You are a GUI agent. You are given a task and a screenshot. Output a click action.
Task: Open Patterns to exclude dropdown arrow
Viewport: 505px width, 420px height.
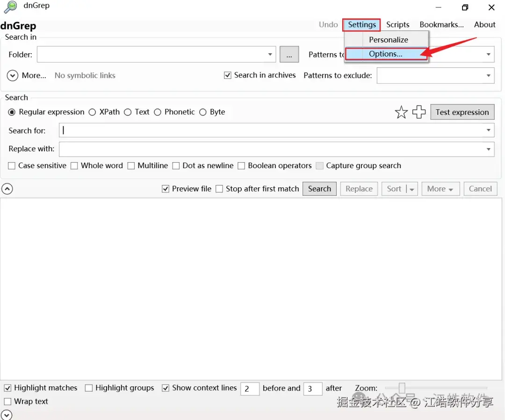[488, 76]
